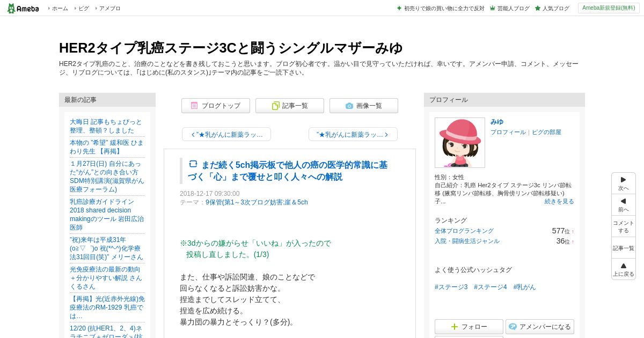644x338 pixels.
Task: Click reblog icon beside article title
Action: 193,164
